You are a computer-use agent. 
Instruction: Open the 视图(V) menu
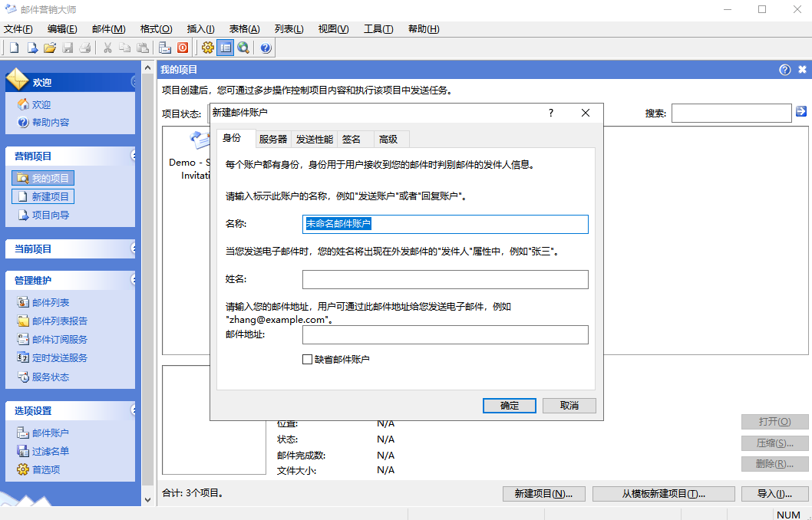coord(334,29)
